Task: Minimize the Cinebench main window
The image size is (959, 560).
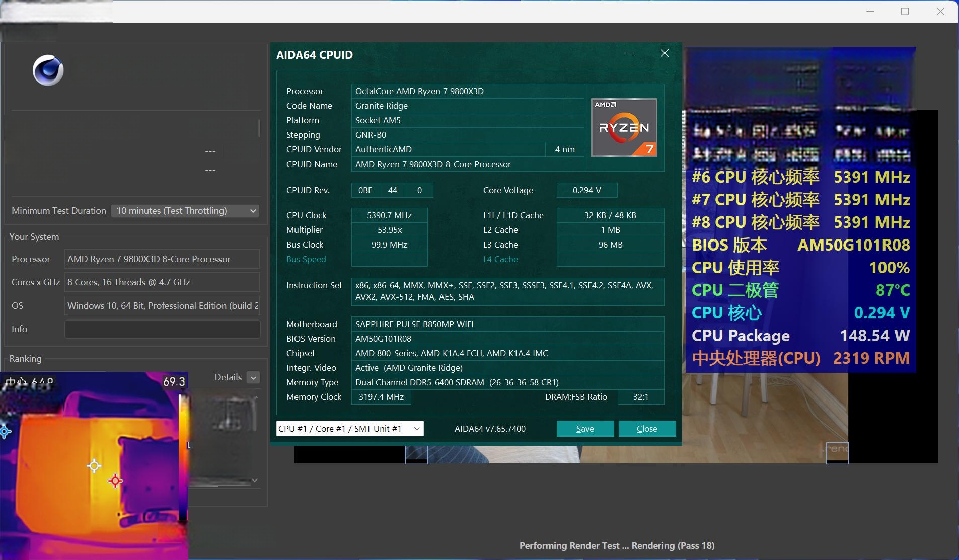Action: tap(870, 11)
